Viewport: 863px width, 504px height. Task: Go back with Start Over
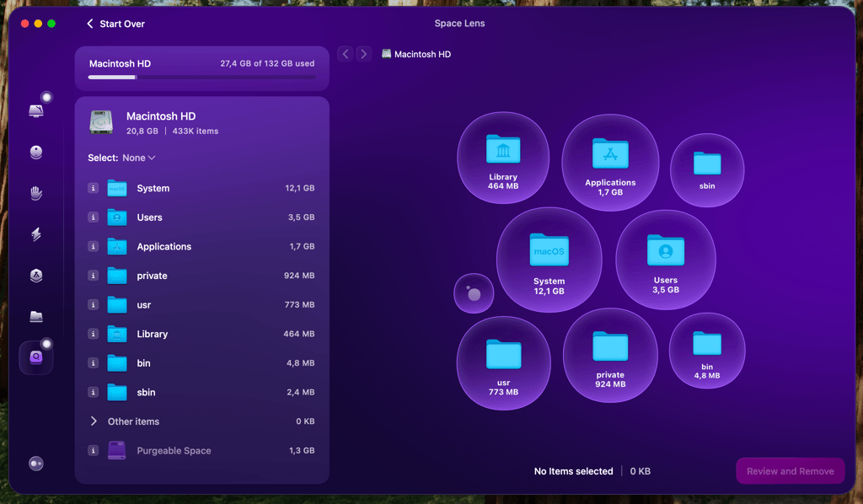(x=116, y=24)
